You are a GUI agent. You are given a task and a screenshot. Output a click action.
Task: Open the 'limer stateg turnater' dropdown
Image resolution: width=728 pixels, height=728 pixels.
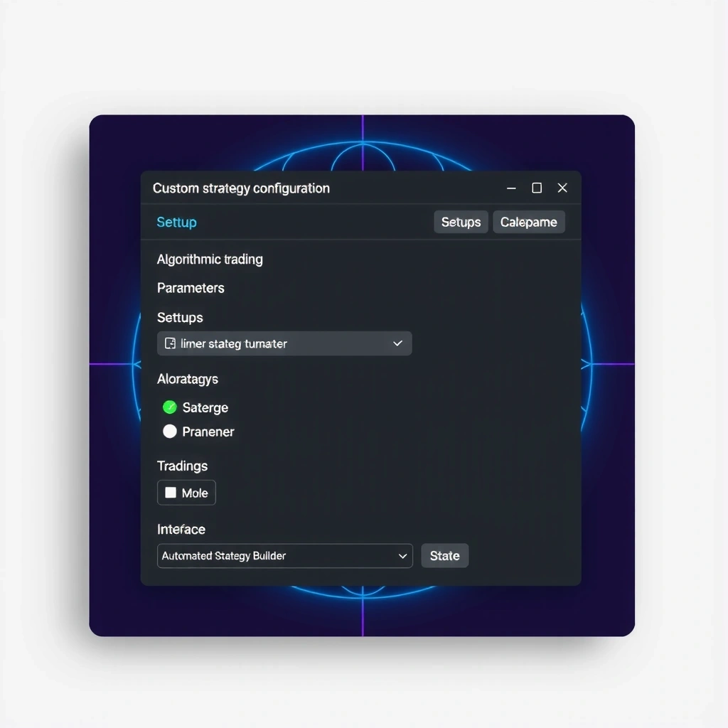[x=284, y=343]
